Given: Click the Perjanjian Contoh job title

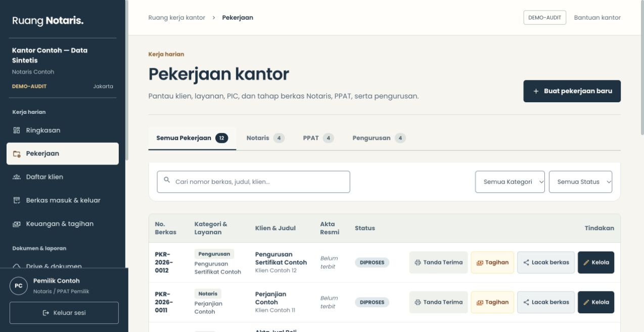Looking at the screenshot, I should point(270,298).
